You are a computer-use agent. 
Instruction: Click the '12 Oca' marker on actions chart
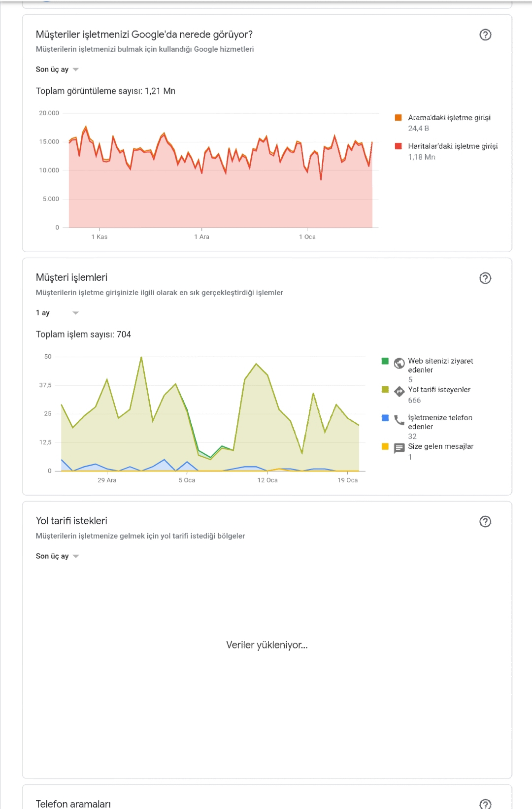tap(267, 480)
